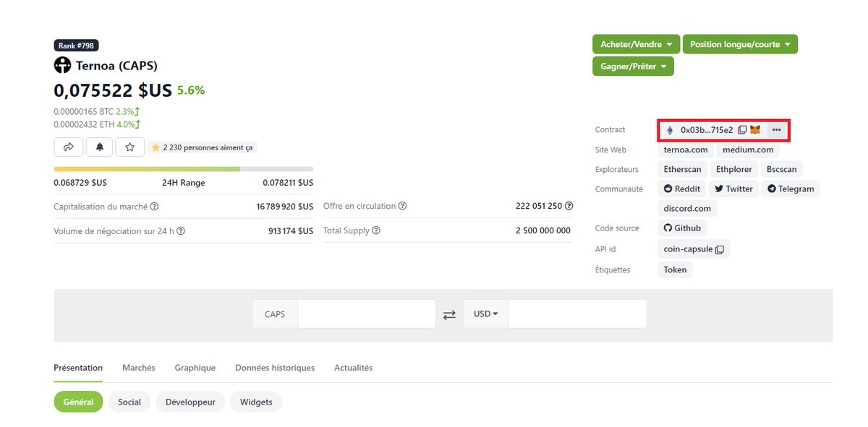The image size is (868, 427).
Task: Open the Graphique tab
Action: tap(195, 368)
